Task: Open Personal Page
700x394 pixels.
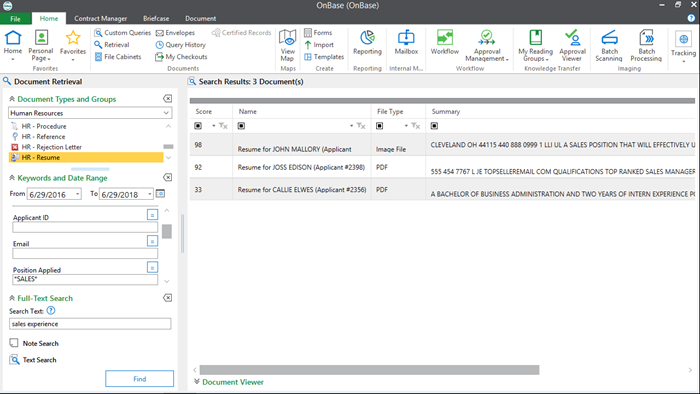Action: pyautogui.click(x=41, y=46)
